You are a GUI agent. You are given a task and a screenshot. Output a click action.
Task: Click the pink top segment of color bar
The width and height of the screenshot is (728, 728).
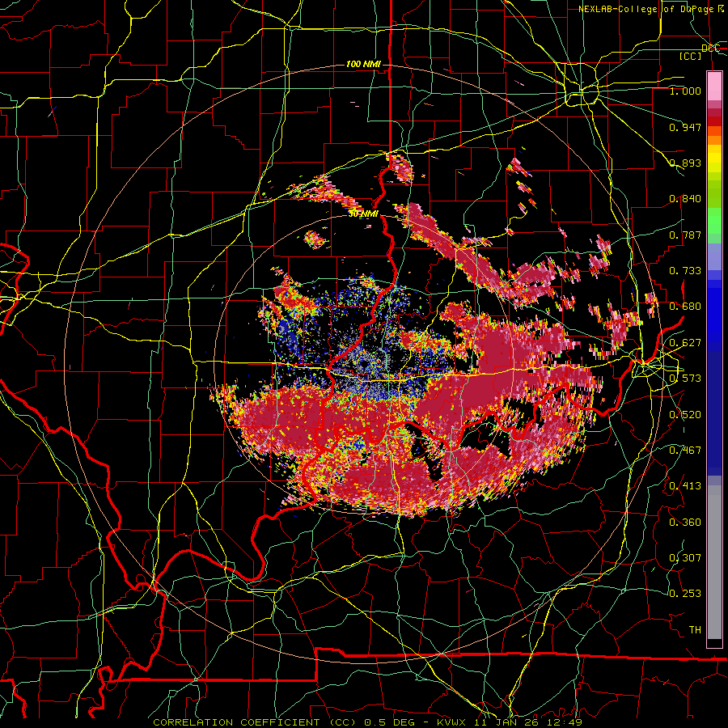pos(714,86)
